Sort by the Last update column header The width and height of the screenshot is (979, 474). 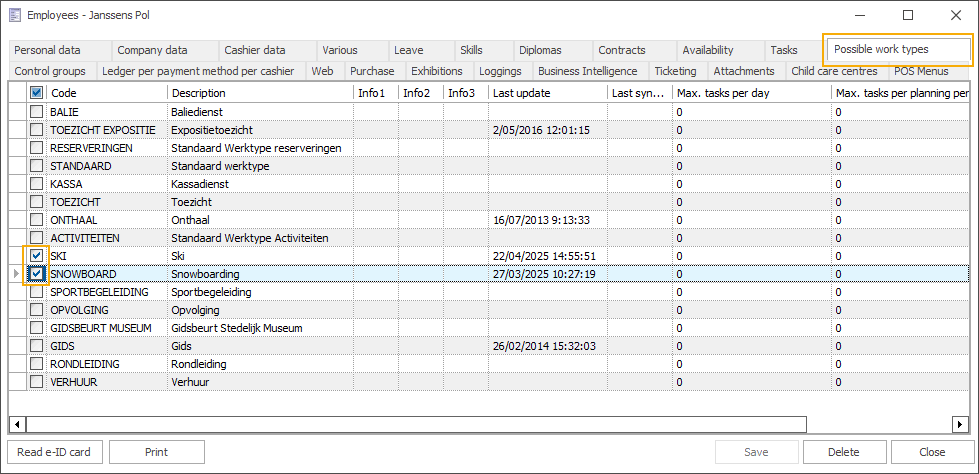click(547, 93)
